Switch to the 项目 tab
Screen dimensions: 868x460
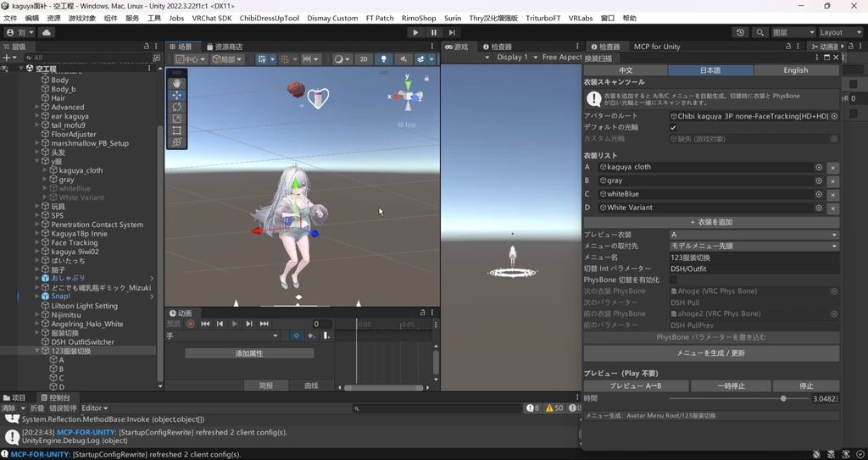pyautogui.click(x=15, y=397)
